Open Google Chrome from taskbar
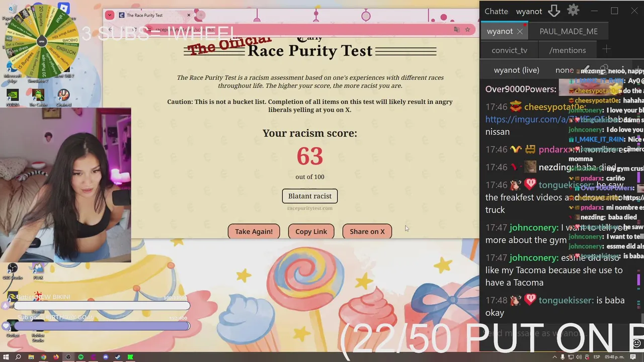The width and height of the screenshot is (644, 362). [x=44, y=357]
